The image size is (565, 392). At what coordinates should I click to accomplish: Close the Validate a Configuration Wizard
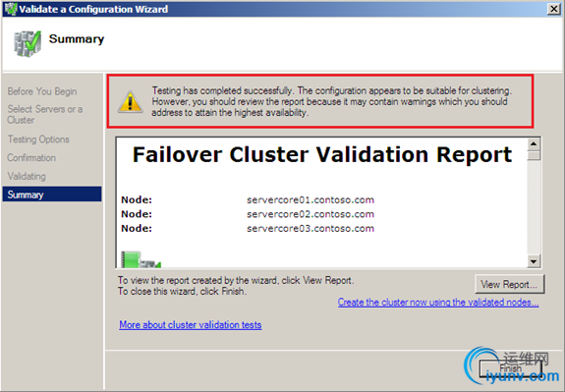pos(553,9)
